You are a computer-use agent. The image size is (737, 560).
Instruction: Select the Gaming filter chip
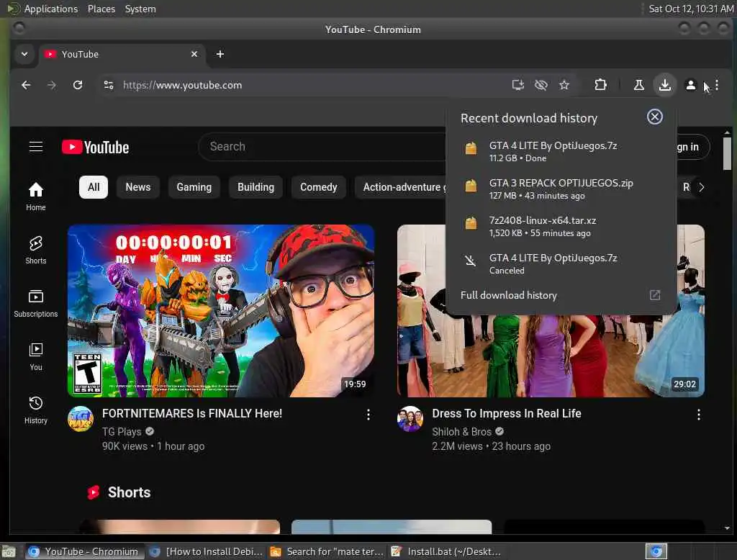[x=194, y=187]
